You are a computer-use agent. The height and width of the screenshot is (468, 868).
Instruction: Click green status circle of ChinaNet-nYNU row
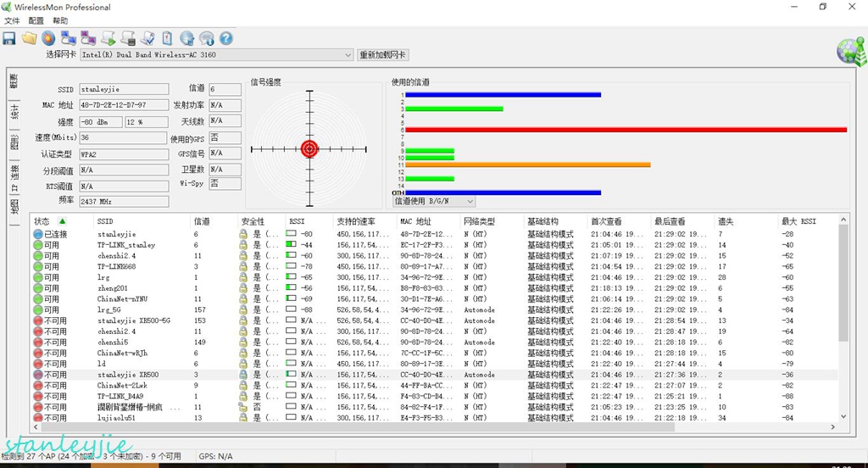(37, 299)
